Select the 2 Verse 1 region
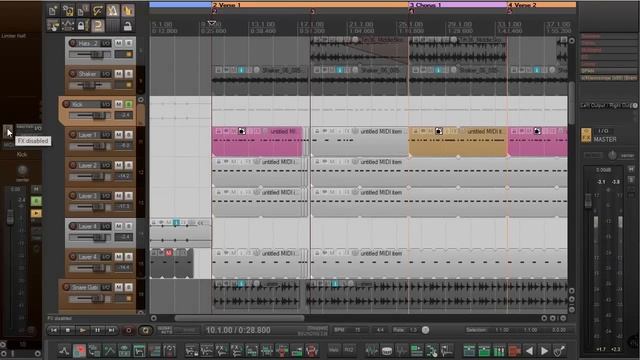 click(x=310, y=4)
